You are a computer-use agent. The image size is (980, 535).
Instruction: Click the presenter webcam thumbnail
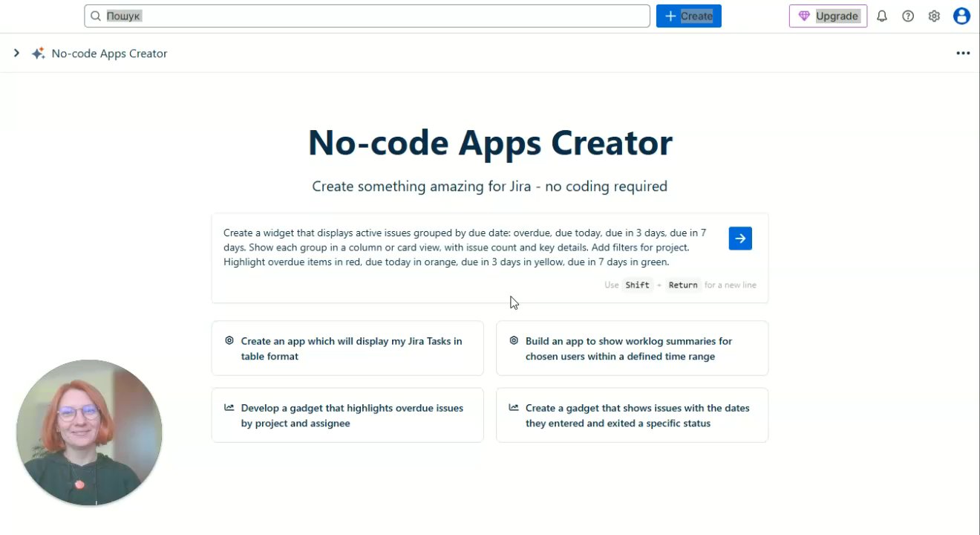click(89, 433)
